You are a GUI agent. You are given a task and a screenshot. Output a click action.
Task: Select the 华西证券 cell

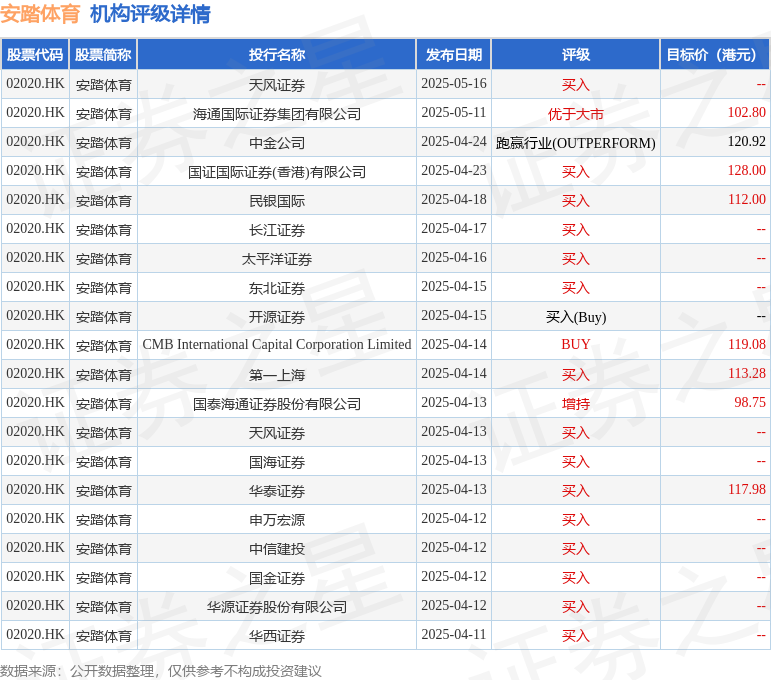277,636
